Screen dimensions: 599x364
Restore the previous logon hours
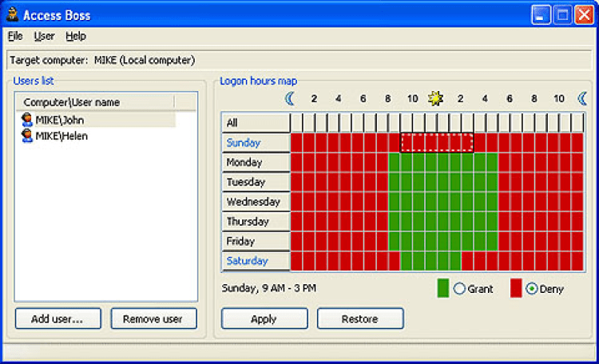coord(360,318)
